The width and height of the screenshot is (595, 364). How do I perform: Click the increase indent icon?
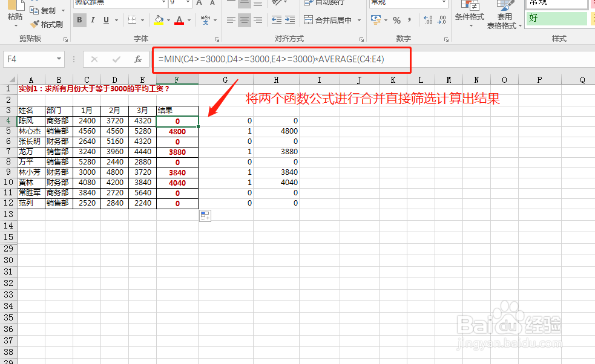tap(290, 20)
